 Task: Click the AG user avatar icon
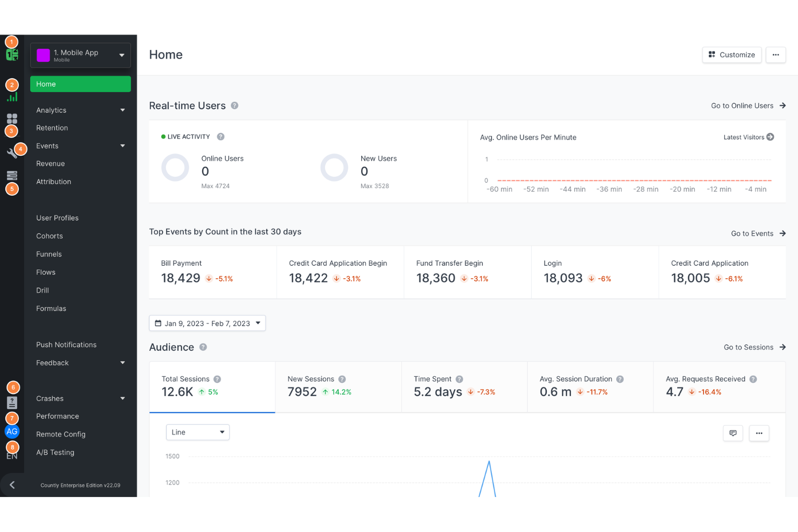[12, 431]
